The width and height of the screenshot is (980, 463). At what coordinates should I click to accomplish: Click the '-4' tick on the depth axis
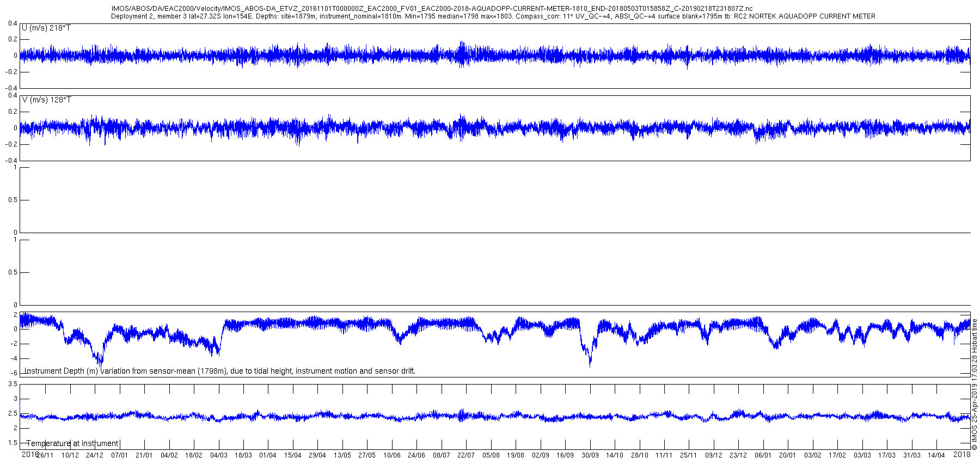(14, 358)
